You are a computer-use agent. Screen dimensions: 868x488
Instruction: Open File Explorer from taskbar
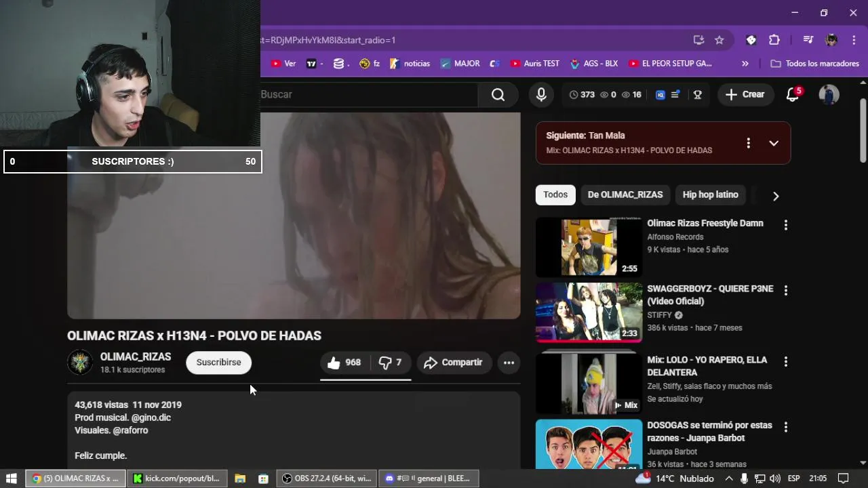coord(240,479)
